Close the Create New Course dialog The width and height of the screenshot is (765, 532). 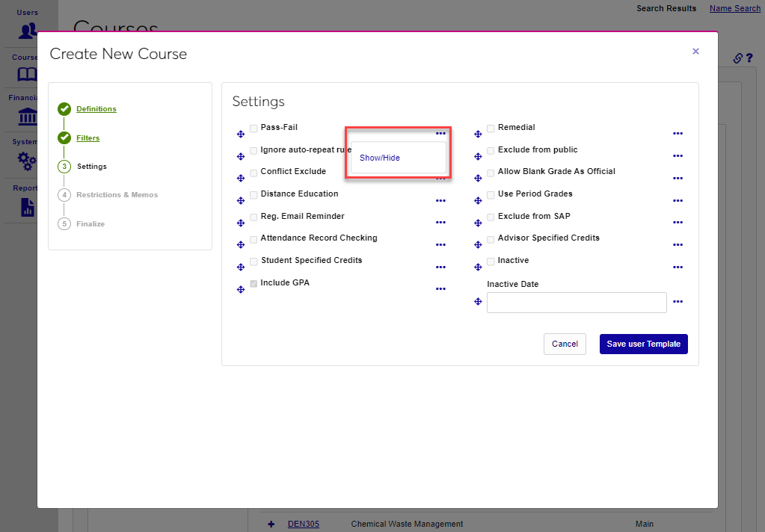(x=695, y=52)
